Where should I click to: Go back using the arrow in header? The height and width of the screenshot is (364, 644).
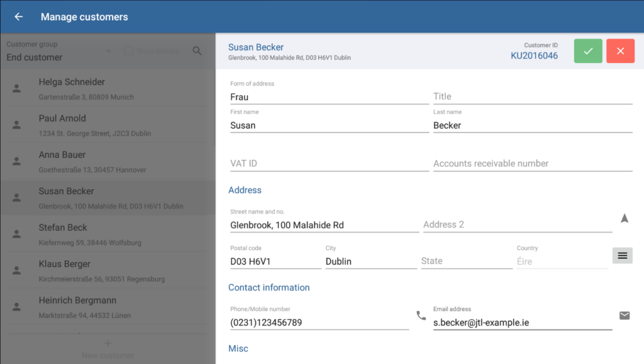tap(18, 17)
